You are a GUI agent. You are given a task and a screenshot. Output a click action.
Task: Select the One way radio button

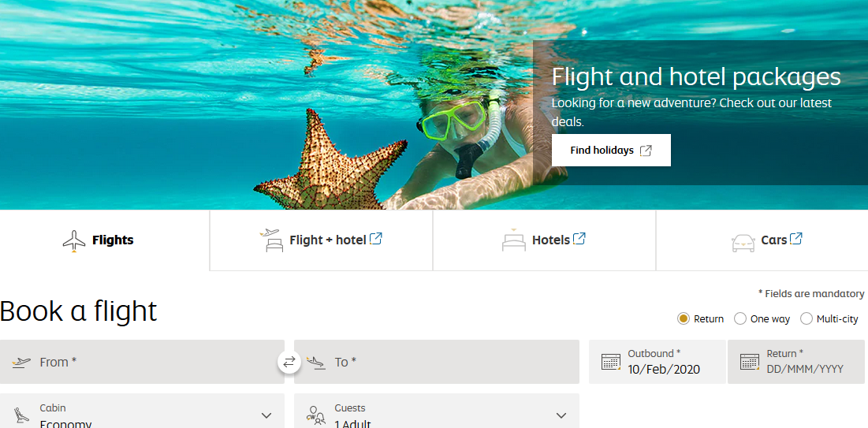(x=740, y=319)
